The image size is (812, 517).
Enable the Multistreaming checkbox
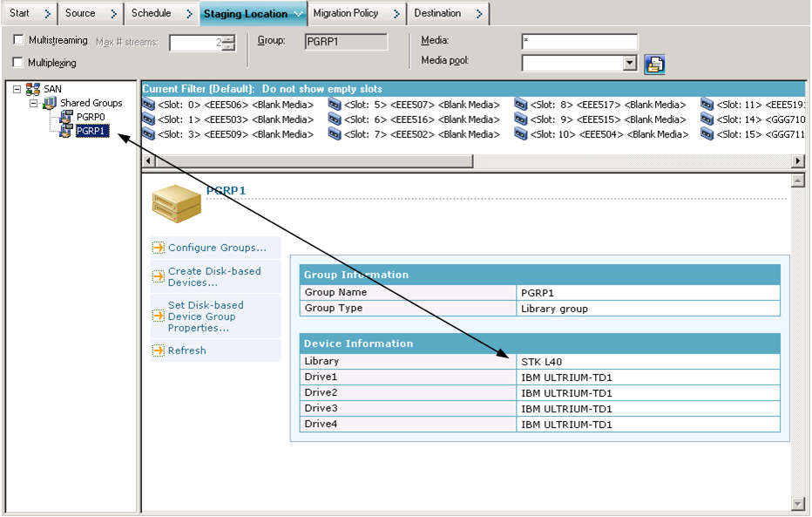click(x=19, y=41)
